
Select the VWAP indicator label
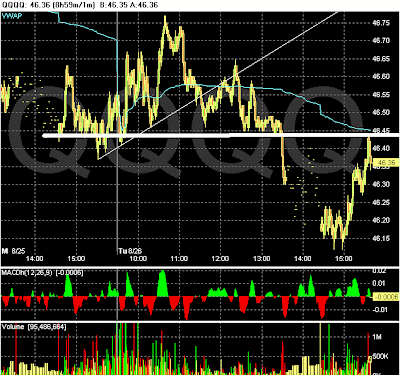[x=11, y=16]
